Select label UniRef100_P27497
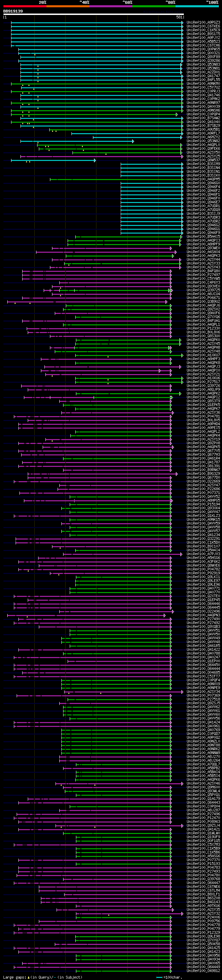 tap(203, 275)
